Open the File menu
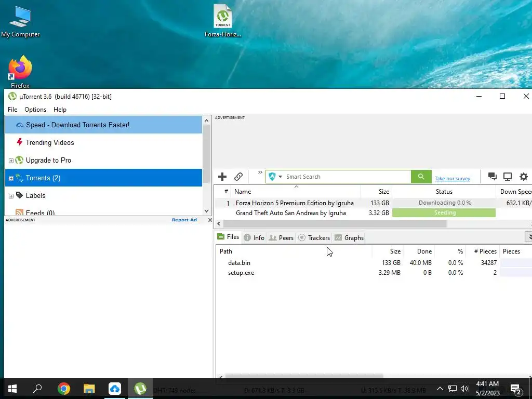This screenshot has height=399, width=532. [12, 110]
